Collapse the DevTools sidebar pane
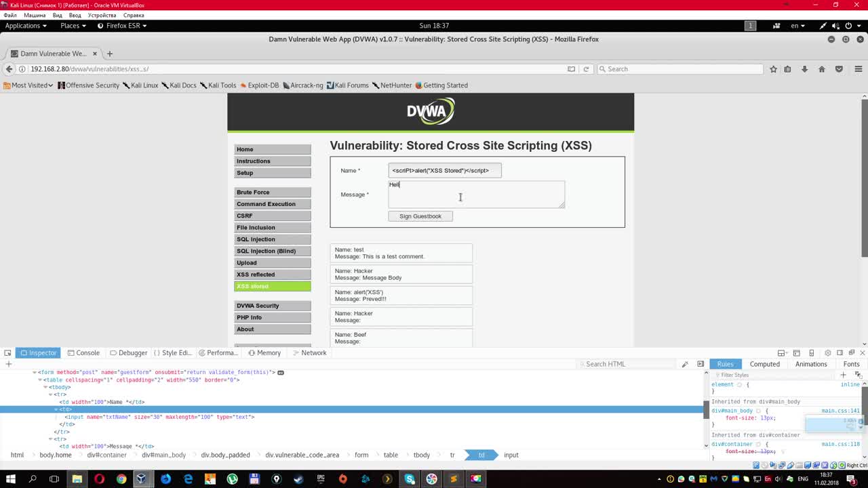Image resolution: width=868 pixels, height=488 pixels. pos(701,364)
